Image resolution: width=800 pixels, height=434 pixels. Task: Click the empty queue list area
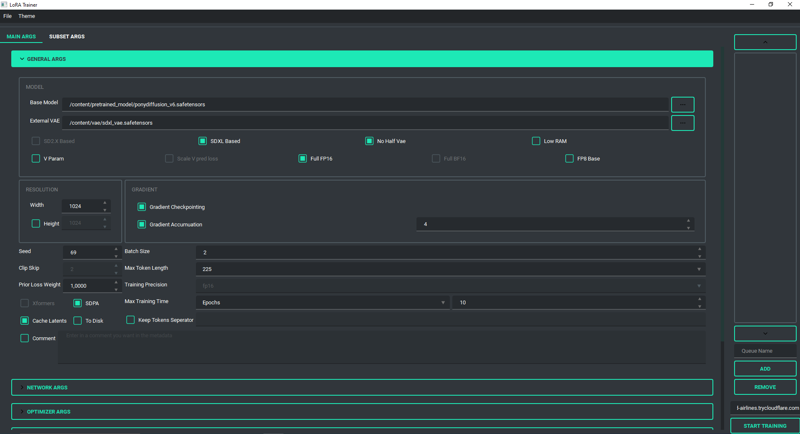[765, 188]
